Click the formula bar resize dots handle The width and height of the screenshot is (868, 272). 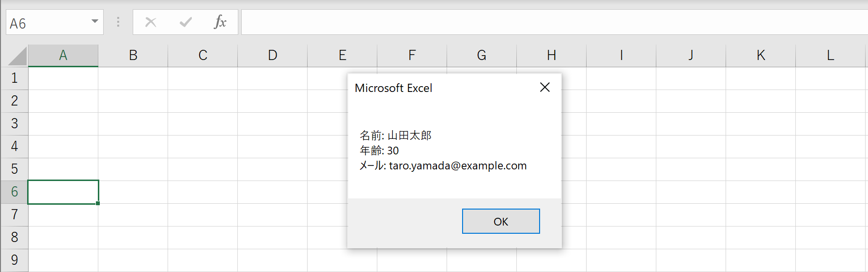pos(118,22)
